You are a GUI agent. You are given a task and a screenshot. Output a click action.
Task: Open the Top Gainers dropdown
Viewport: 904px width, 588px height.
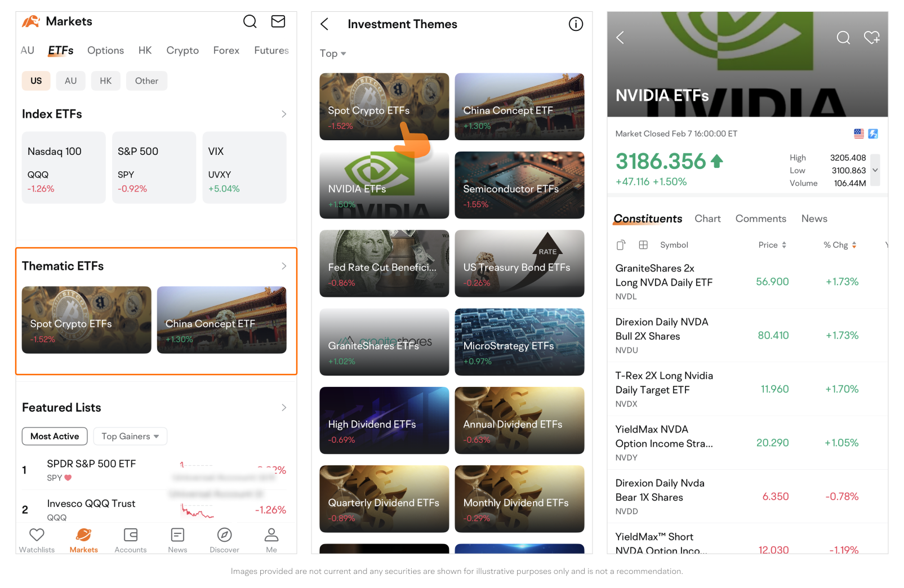(130, 436)
